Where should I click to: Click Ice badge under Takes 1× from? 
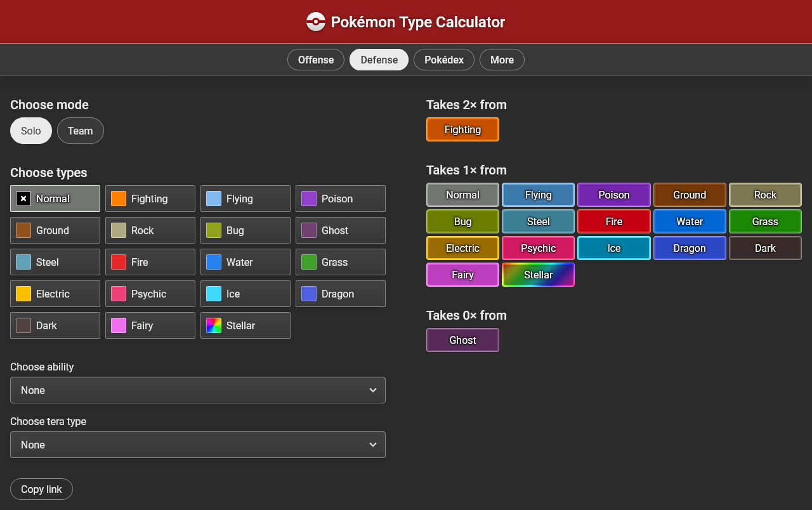pos(613,248)
